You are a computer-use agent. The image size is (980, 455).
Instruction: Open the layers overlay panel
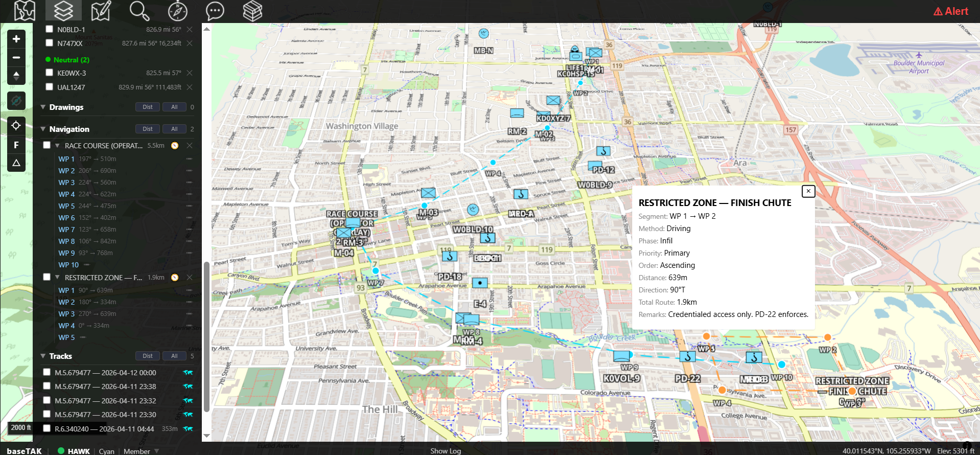click(63, 11)
